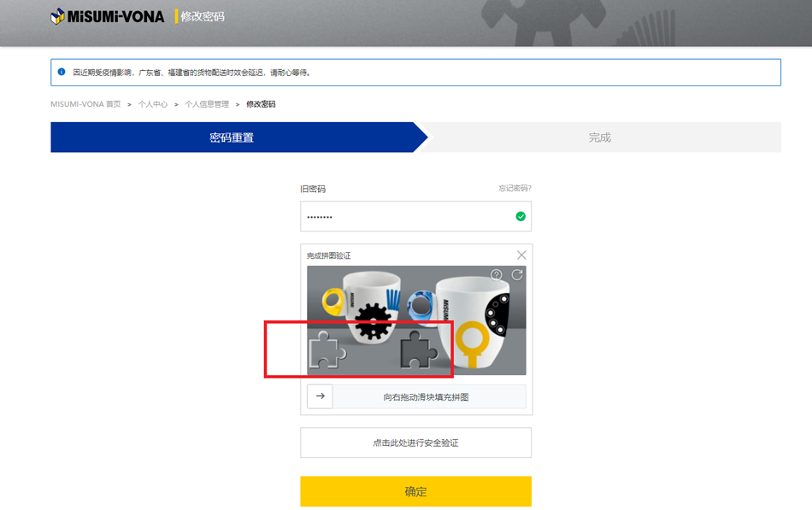Image resolution: width=812 pixels, height=510 pixels.
Task: Click 点击此处进行安全验证 button
Action: coord(415,443)
